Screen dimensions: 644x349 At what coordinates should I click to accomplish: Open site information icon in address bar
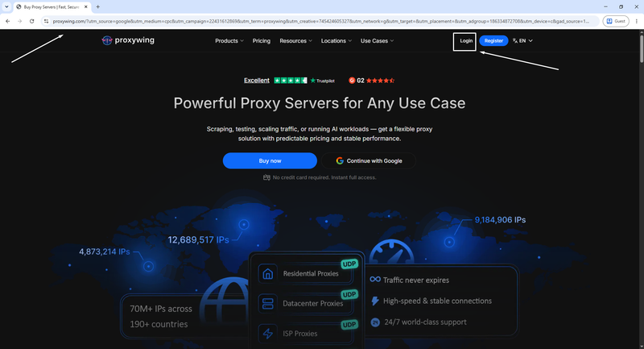(46, 21)
